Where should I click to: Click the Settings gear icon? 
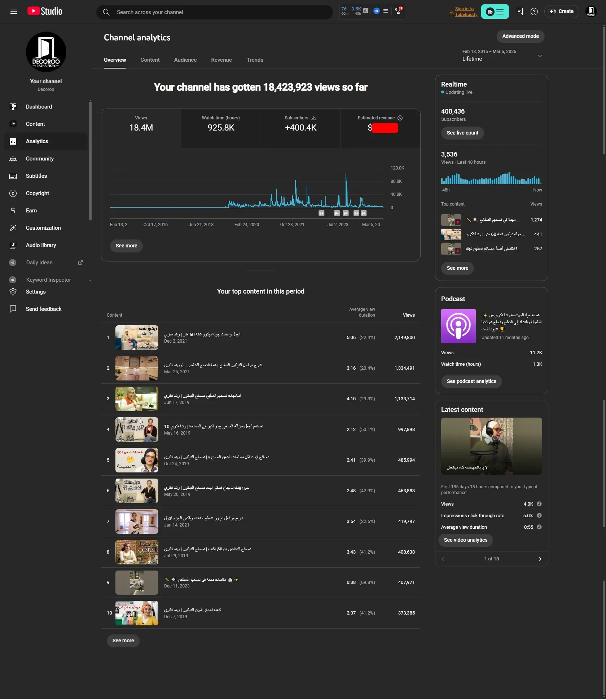point(13,292)
